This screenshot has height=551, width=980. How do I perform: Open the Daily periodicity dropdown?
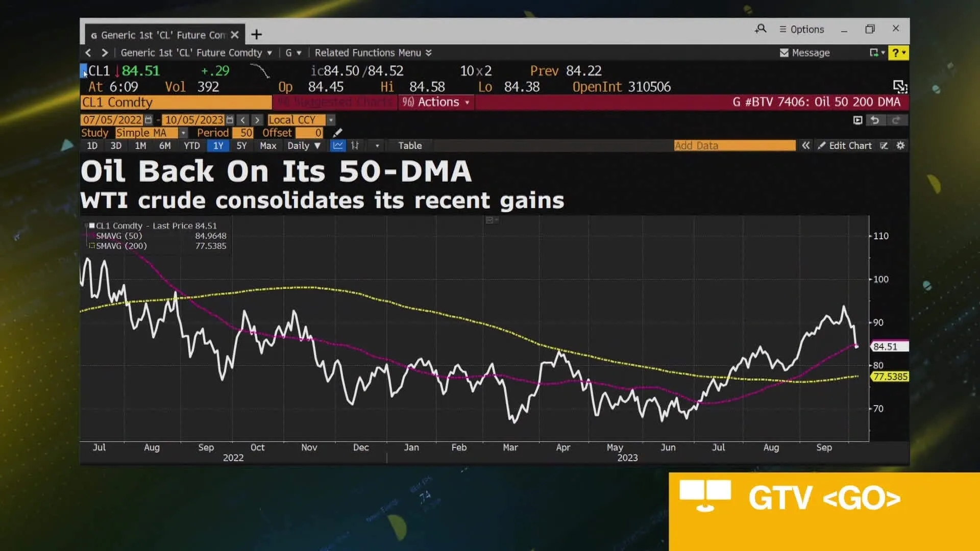tap(304, 145)
